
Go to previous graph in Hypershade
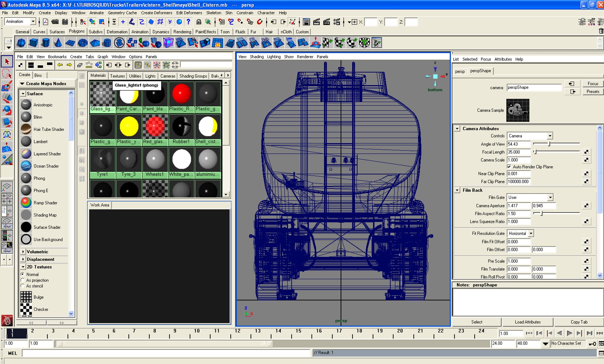tap(60, 65)
